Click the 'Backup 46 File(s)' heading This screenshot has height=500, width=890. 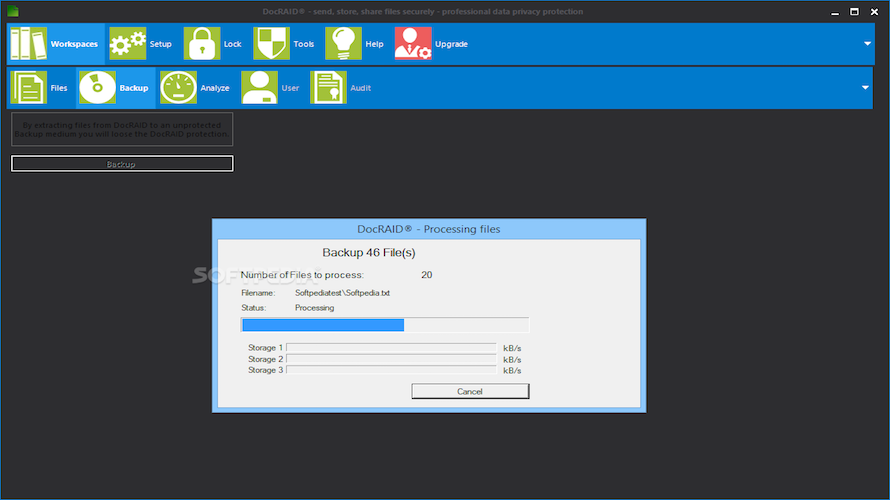369,253
